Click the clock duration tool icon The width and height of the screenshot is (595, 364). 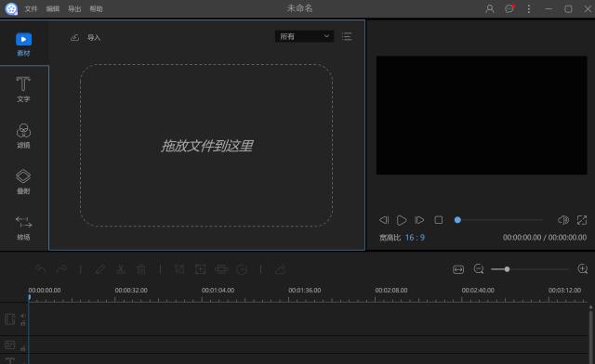[242, 269]
